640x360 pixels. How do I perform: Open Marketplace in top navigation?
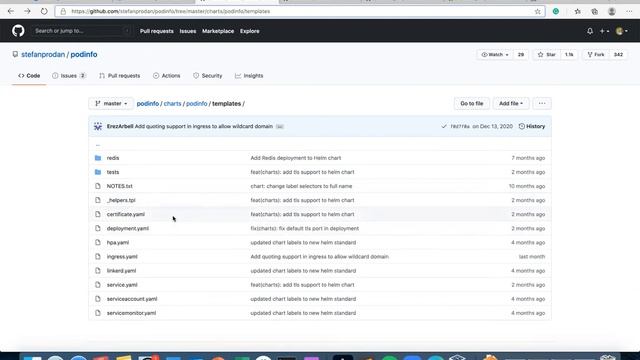218,31
